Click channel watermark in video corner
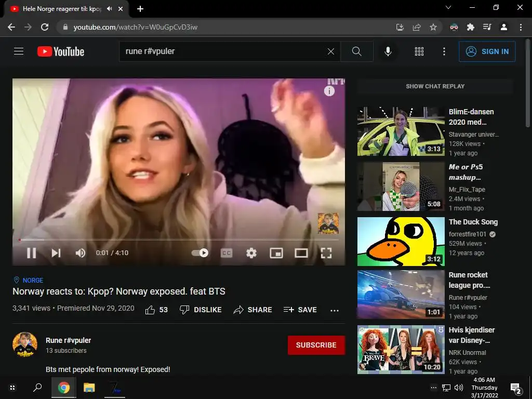532x399 pixels. [x=328, y=223]
